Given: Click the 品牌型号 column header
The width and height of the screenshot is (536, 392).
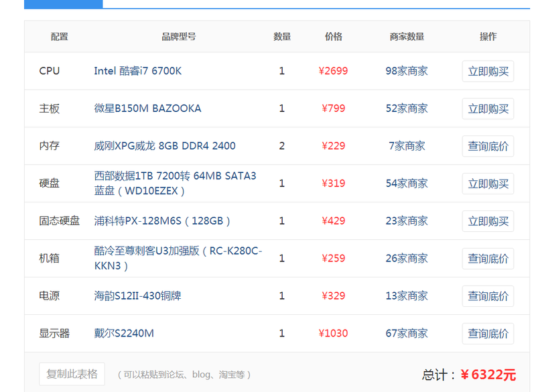Looking at the screenshot, I should (179, 37).
